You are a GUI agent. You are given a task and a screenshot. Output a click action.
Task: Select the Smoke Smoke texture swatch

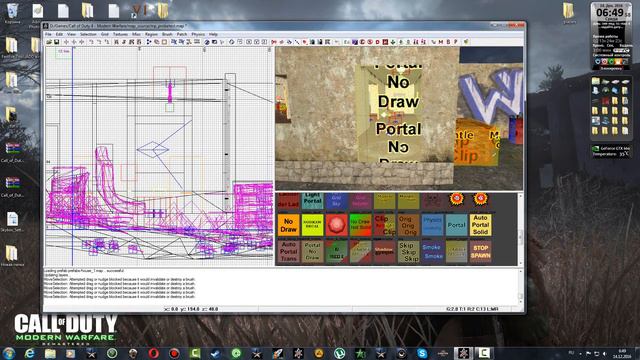(x=432, y=252)
